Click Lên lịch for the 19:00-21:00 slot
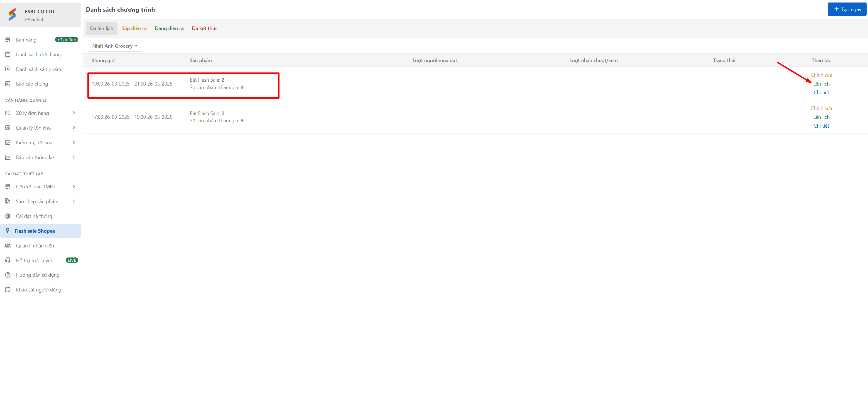Screen dimensions: 868x401 tap(821, 84)
